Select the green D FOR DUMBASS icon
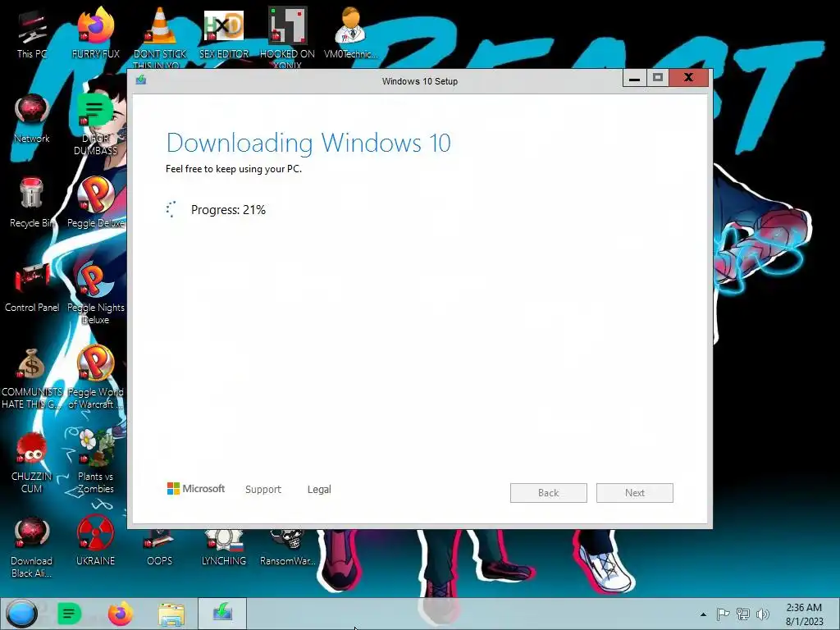Viewport: 840px width, 630px height. [95, 125]
